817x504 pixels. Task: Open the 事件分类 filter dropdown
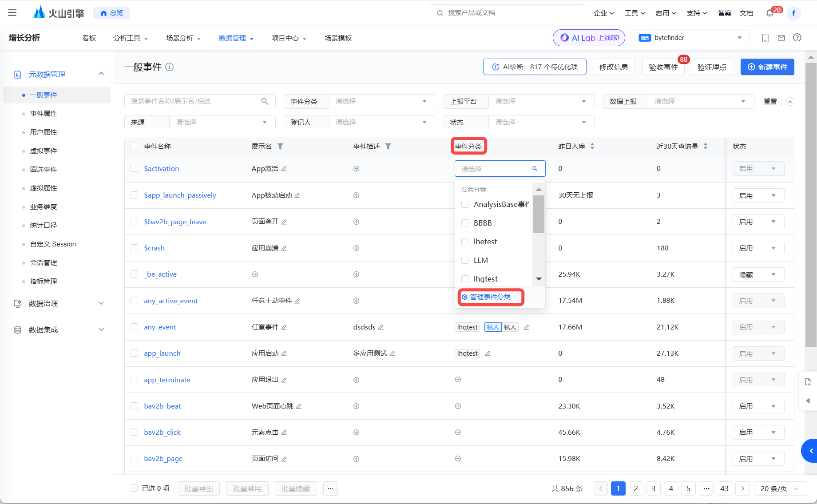click(381, 101)
